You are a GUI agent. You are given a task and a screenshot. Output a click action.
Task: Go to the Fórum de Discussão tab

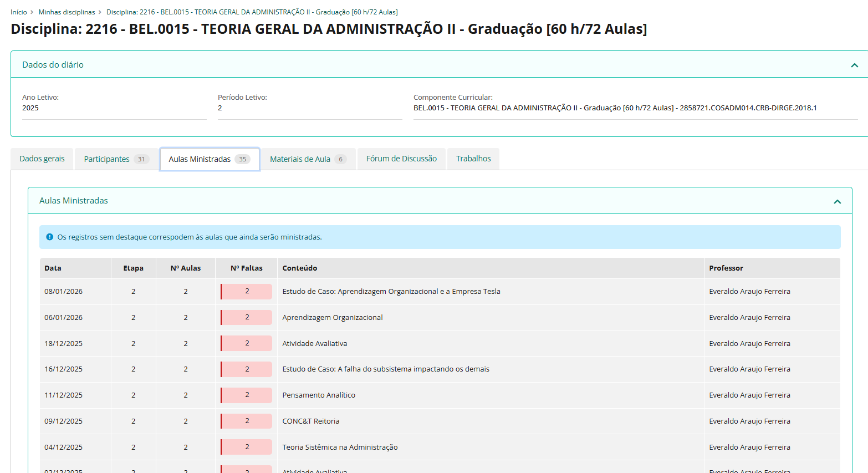[x=401, y=159]
